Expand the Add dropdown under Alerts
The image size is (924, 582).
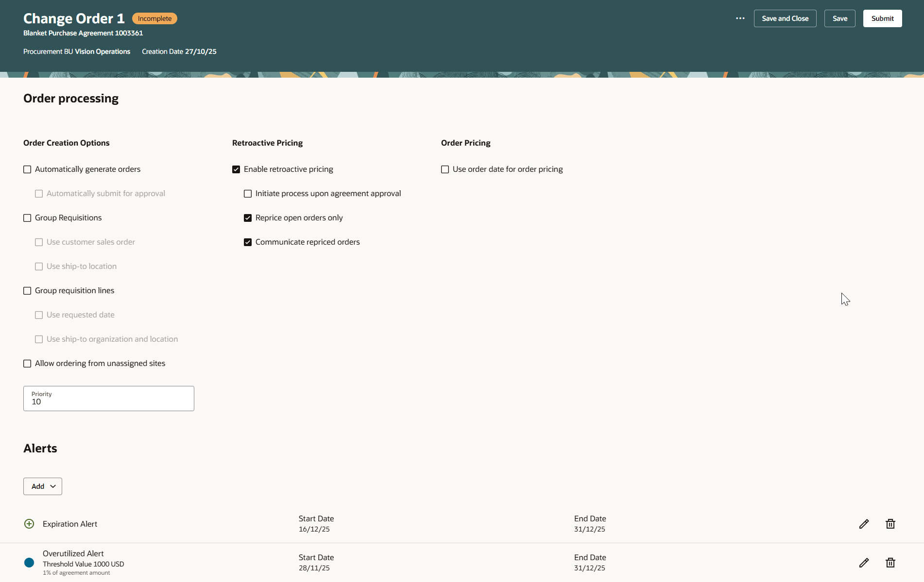coord(42,486)
